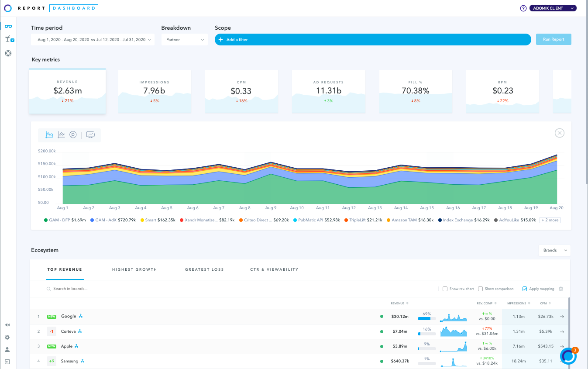
Task: Toggle GAM - AdX legend series
Action: click(112, 220)
